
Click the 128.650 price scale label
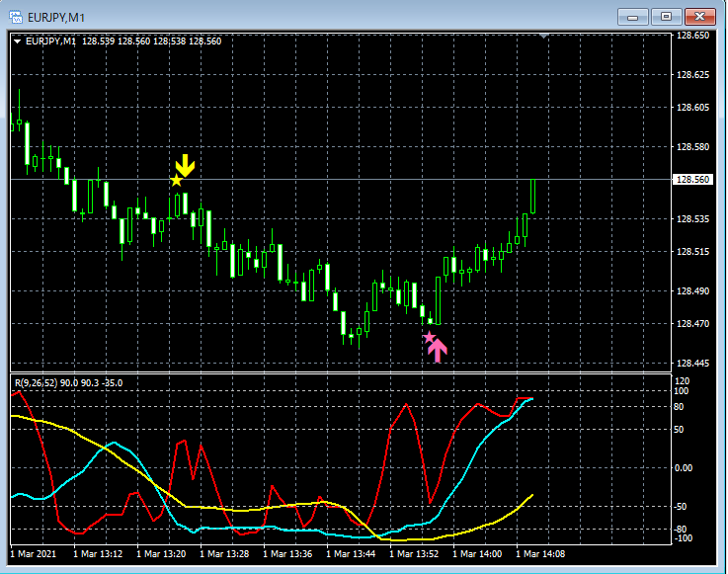click(692, 36)
